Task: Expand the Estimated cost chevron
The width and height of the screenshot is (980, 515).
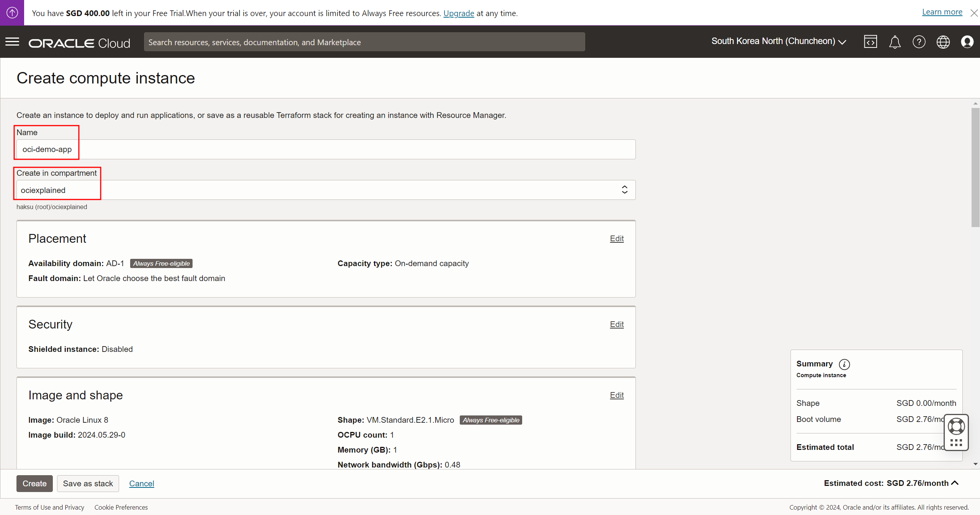Action: coord(955,483)
